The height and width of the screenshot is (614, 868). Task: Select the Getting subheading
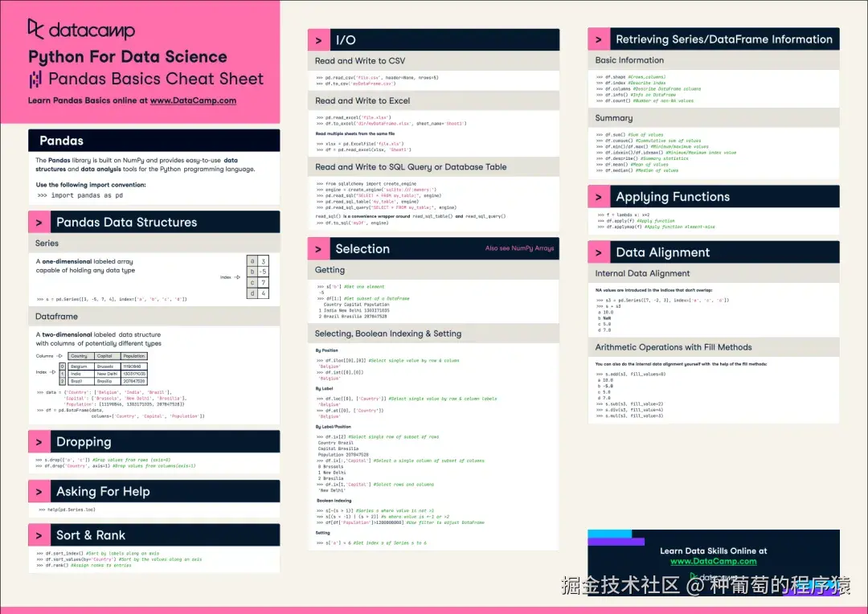coord(330,270)
